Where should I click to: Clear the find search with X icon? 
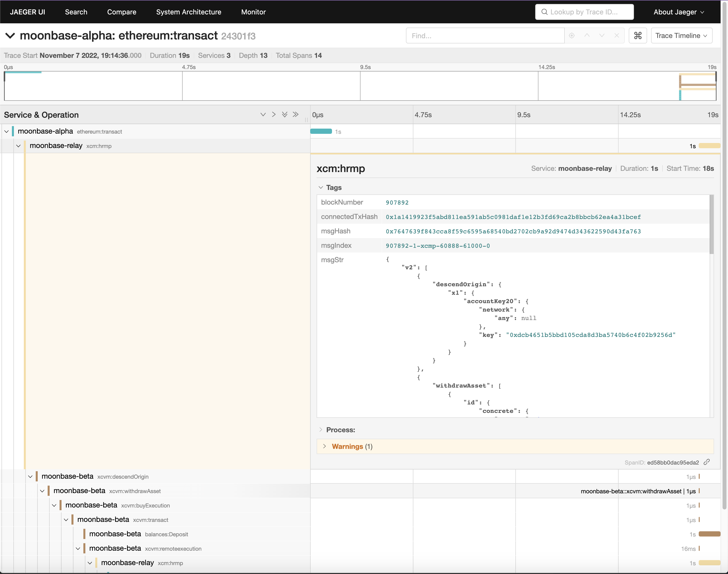coord(617,36)
